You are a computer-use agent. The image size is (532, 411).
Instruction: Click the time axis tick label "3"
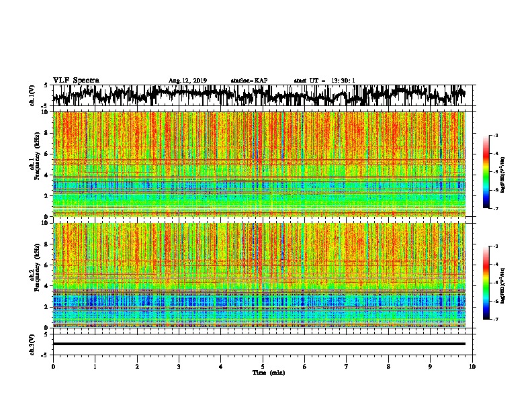click(x=179, y=366)
